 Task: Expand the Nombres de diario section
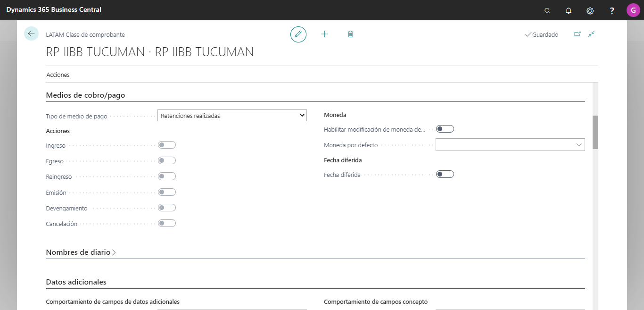click(81, 252)
